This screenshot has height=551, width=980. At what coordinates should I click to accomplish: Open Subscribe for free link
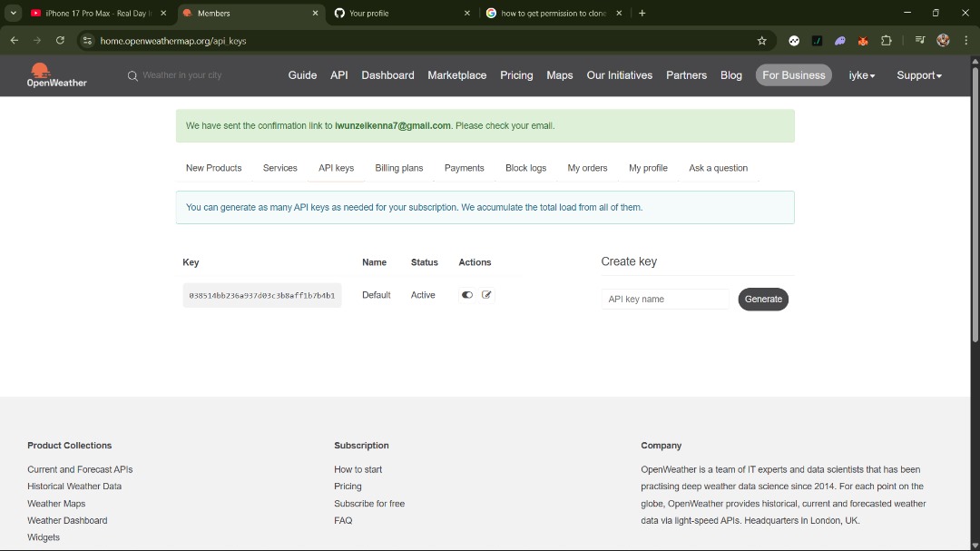(368, 504)
